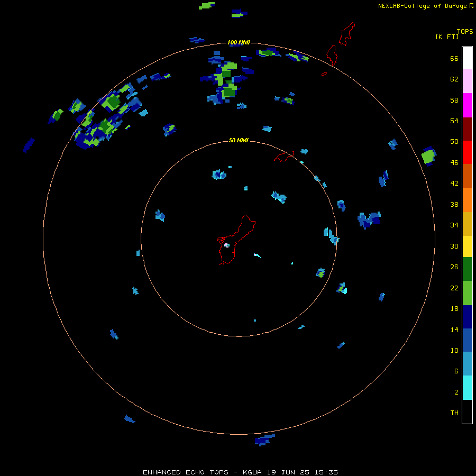Click the yellow legend swatch
Viewport: 476px width, 476px height.
coord(467,246)
